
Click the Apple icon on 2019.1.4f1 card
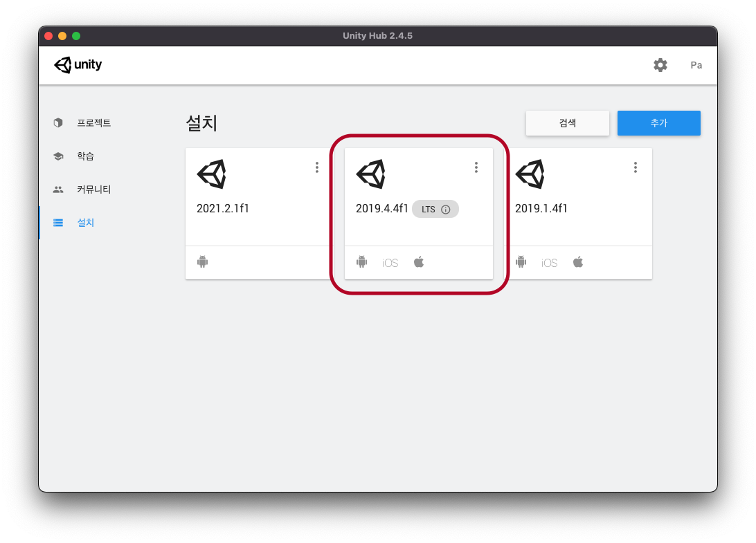[x=578, y=262]
